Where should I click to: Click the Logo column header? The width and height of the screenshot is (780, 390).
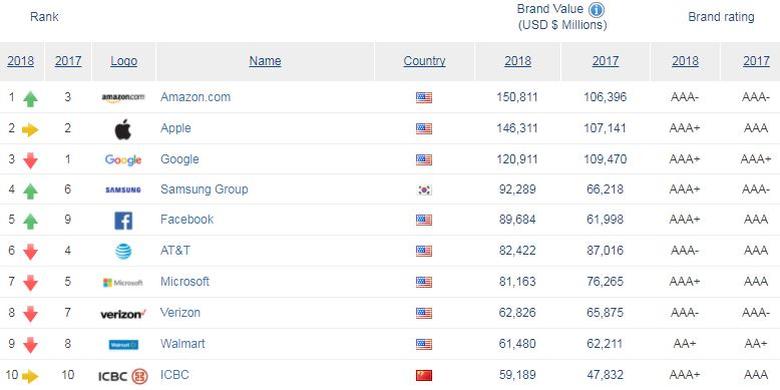(124, 61)
